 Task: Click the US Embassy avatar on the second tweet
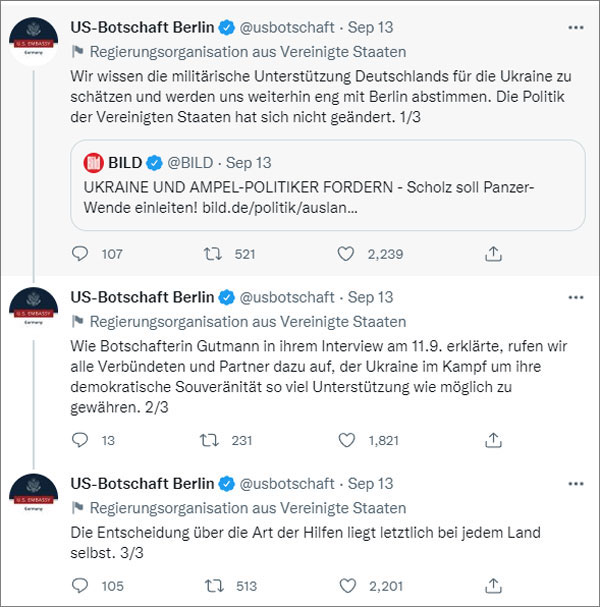(33, 308)
